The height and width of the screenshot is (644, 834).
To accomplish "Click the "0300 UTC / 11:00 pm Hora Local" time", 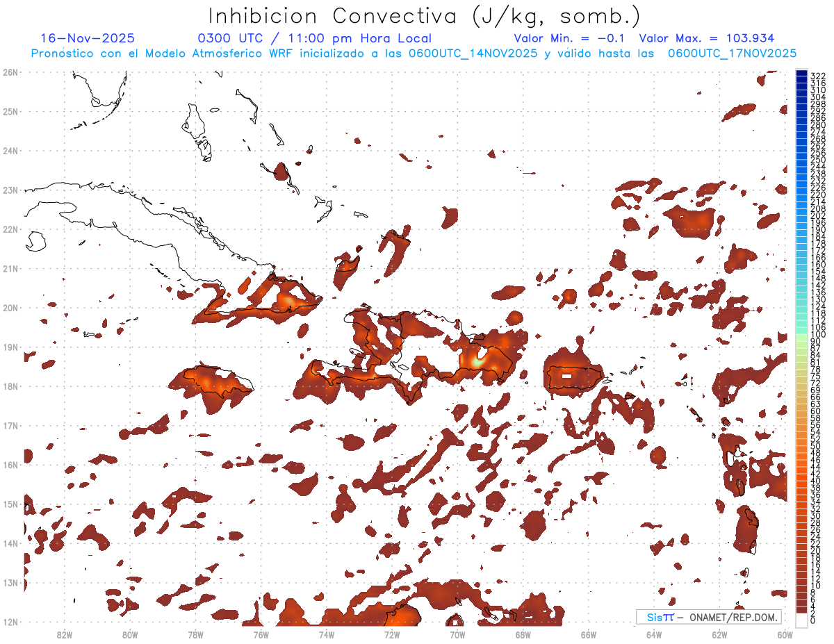I will pos(315,38).
